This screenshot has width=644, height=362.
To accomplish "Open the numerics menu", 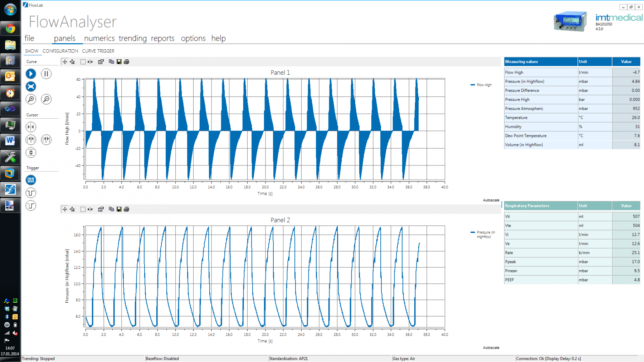I will (99, 38).
